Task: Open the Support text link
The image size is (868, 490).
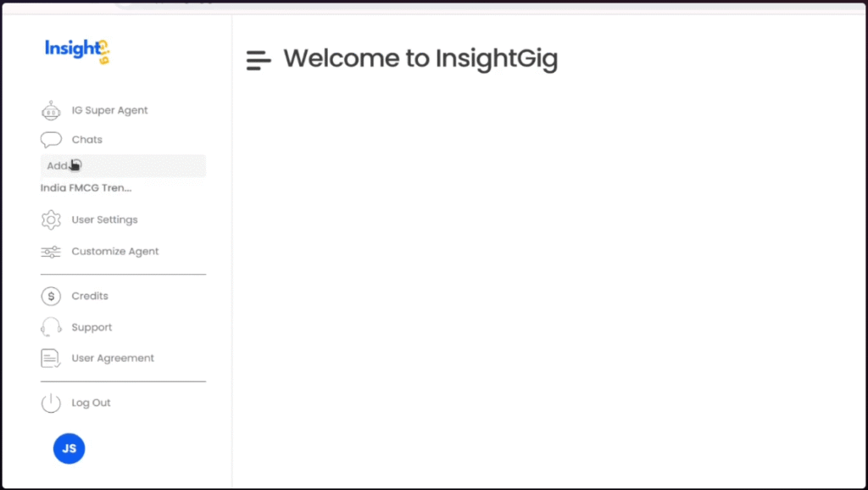Action: click(x=92, y=328)
